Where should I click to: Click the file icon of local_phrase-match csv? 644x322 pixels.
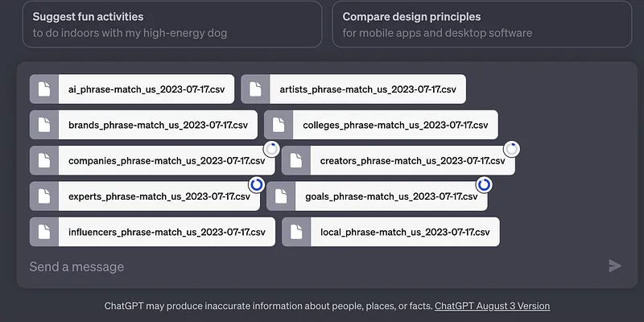(296, 232)
